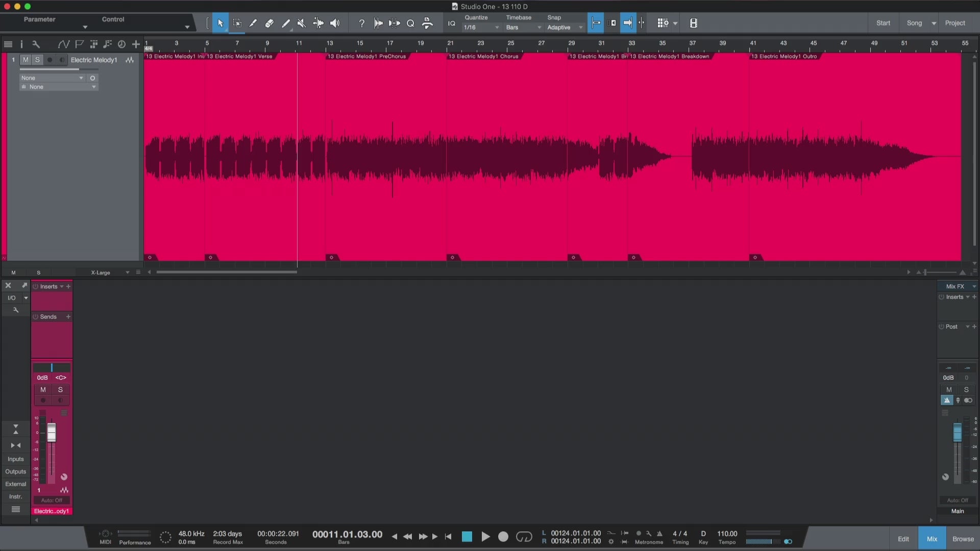
Task: Open the tempo track clock icon
Action: tap(121, 44)
